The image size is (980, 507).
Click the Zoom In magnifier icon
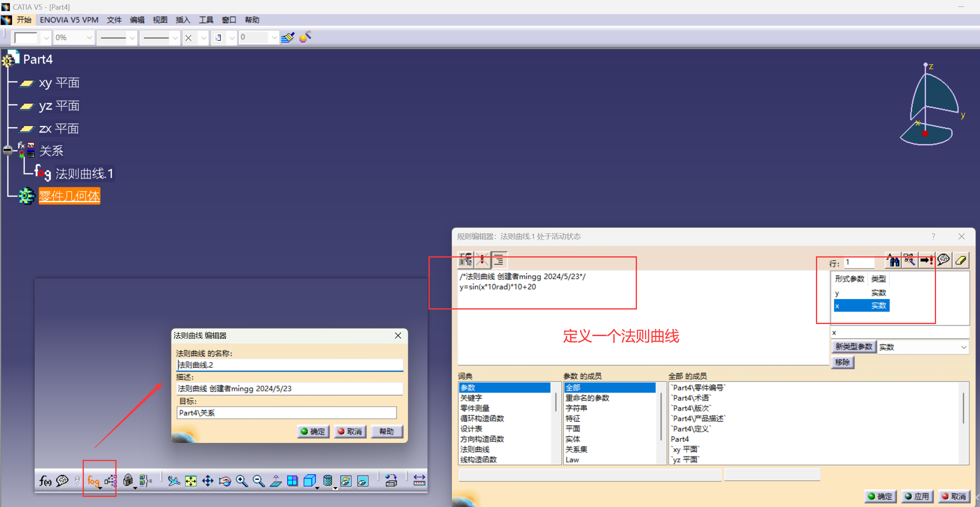pyautogui.click(x=241, y=480)
